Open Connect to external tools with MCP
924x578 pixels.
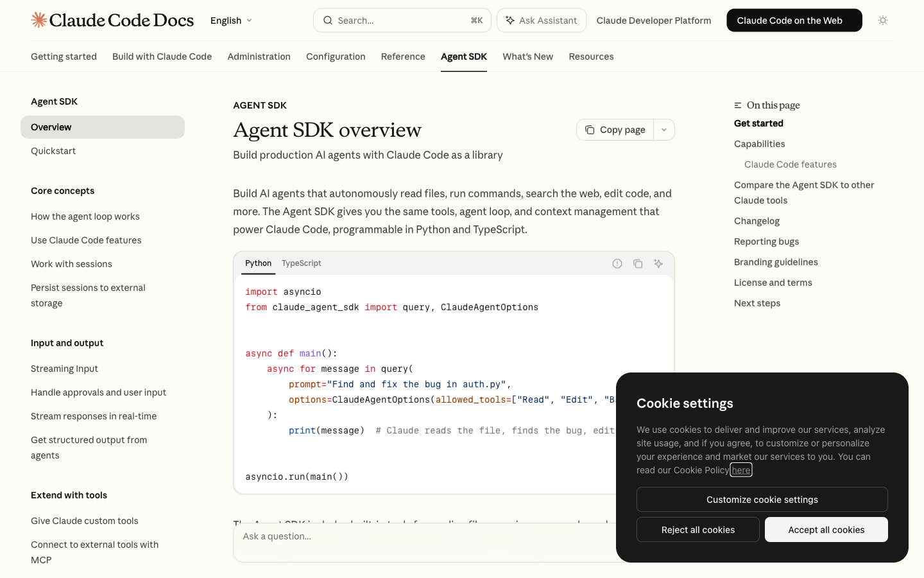click(94, 552)
